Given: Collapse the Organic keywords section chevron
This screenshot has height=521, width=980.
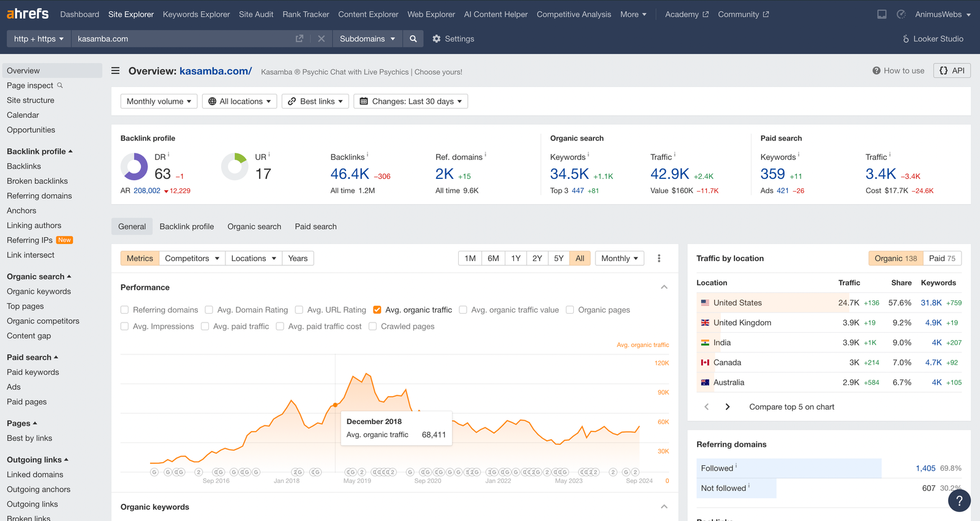Looking at the screenshot, I should 664,506.
